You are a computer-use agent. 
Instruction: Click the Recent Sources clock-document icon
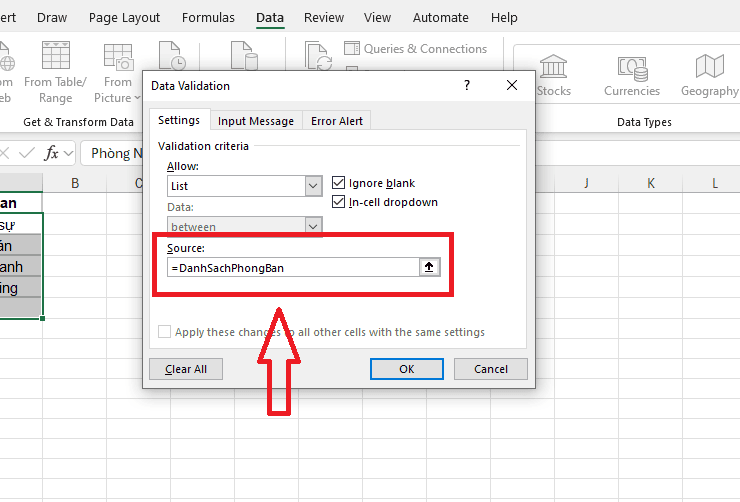(171, 56)
